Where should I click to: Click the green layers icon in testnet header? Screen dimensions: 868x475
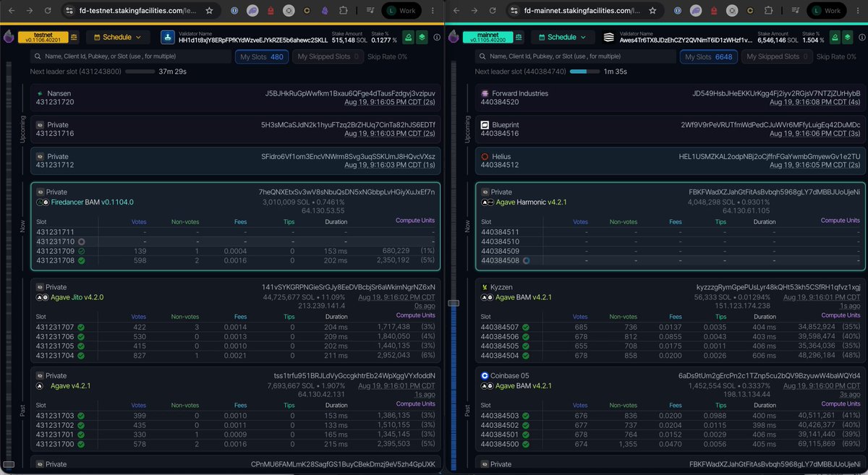click(x=422, y=37)
